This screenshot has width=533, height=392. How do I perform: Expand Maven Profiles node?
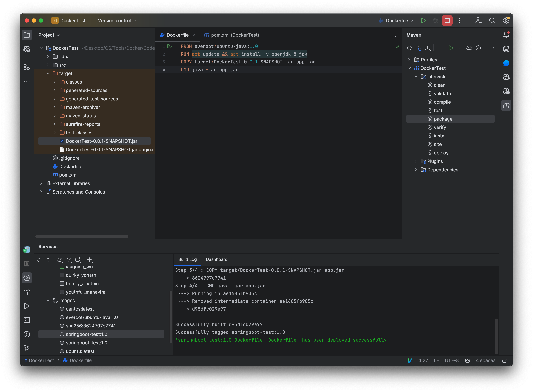click(409, 60)
